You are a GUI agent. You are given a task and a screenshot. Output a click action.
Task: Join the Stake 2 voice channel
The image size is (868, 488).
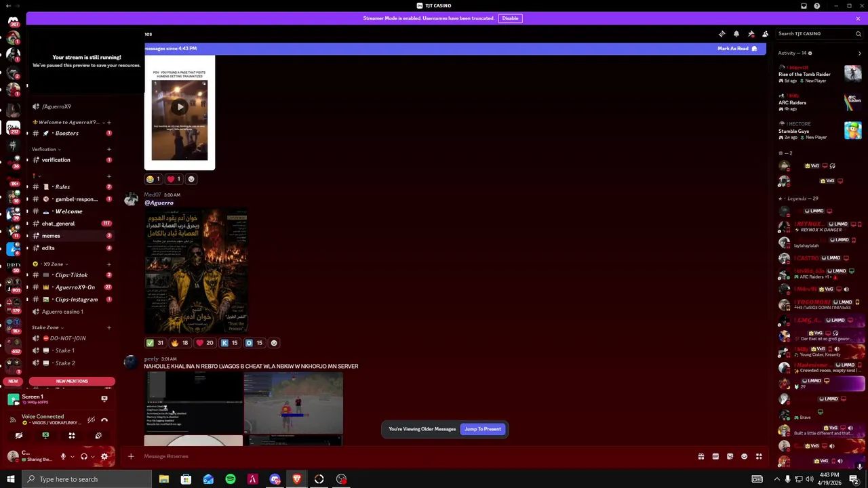tap(71, 363)
